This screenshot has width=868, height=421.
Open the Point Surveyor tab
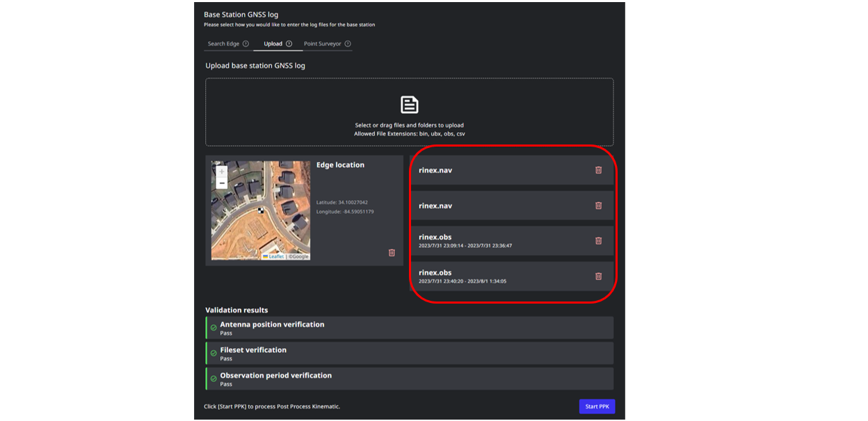coord(322,44)
